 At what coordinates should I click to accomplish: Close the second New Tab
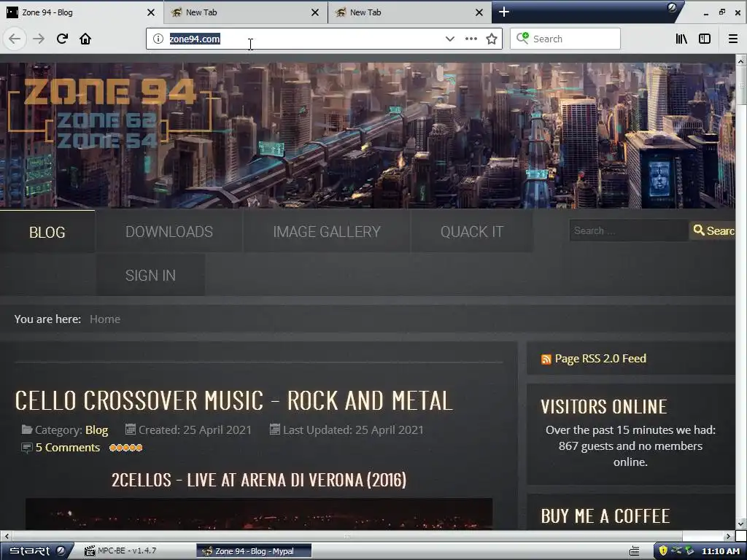pos(315,12)
